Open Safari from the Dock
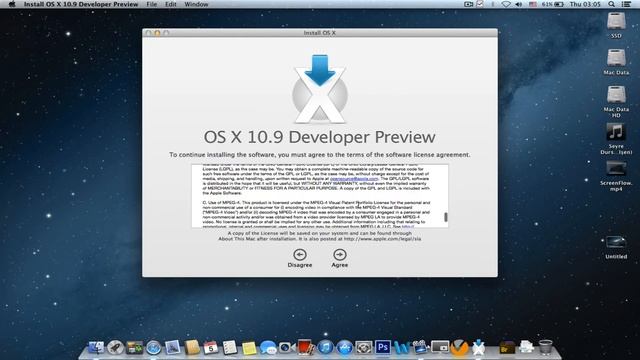This screenshot has height=360, width=640. tap(153, 347)
